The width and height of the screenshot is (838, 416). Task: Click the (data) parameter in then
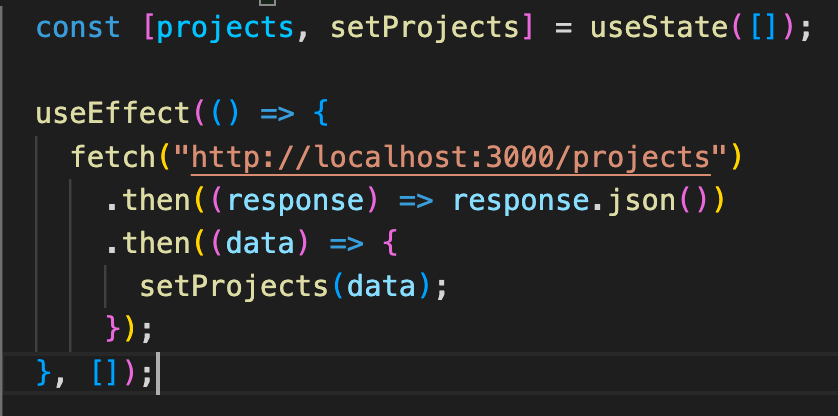click(260, 244)
